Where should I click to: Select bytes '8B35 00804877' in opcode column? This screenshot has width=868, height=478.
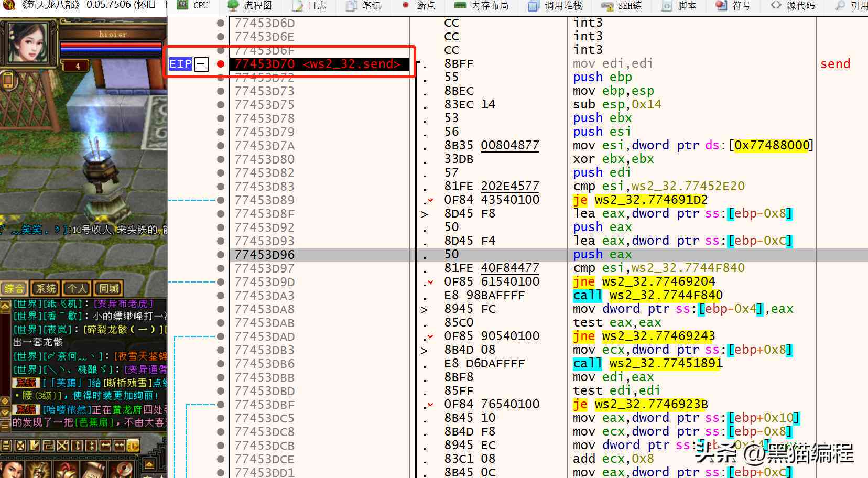(x=492, y=146)
